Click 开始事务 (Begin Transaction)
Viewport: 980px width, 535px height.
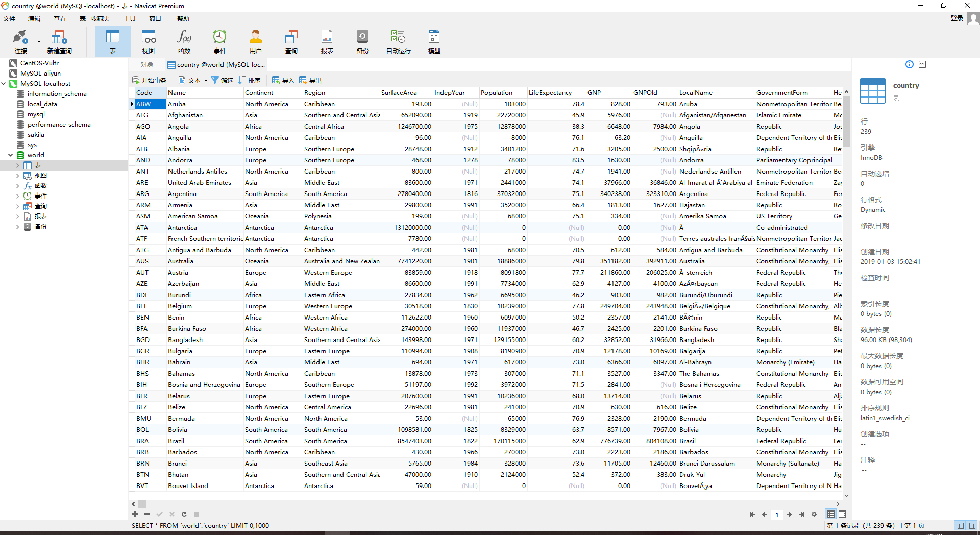(150, 80)
